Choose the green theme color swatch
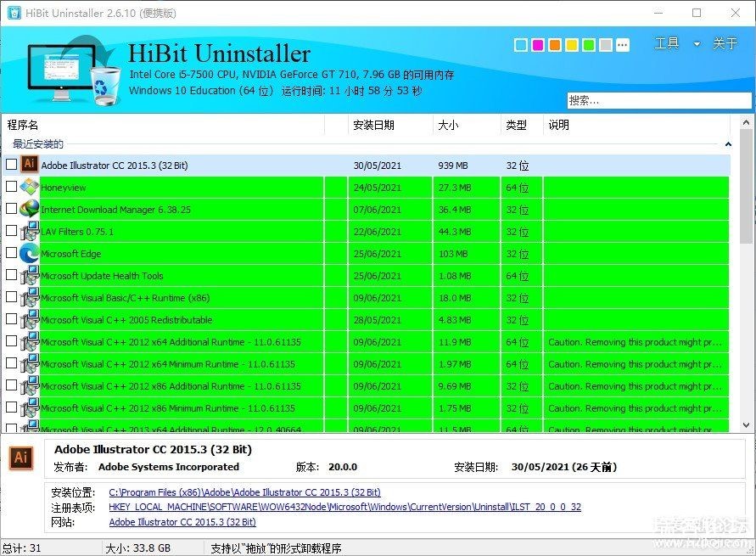Screen dimensions: 756x556 (x=589, y=45)
